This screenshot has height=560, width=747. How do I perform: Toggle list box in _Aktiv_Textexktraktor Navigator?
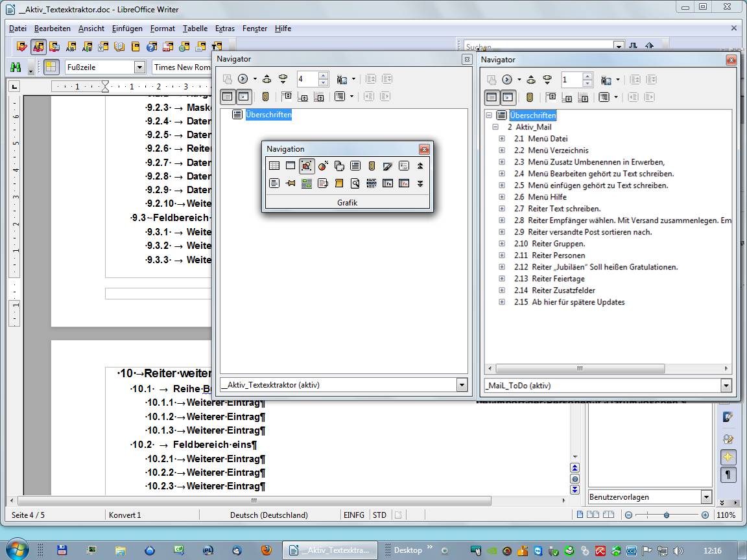click(x=228, y=97)
